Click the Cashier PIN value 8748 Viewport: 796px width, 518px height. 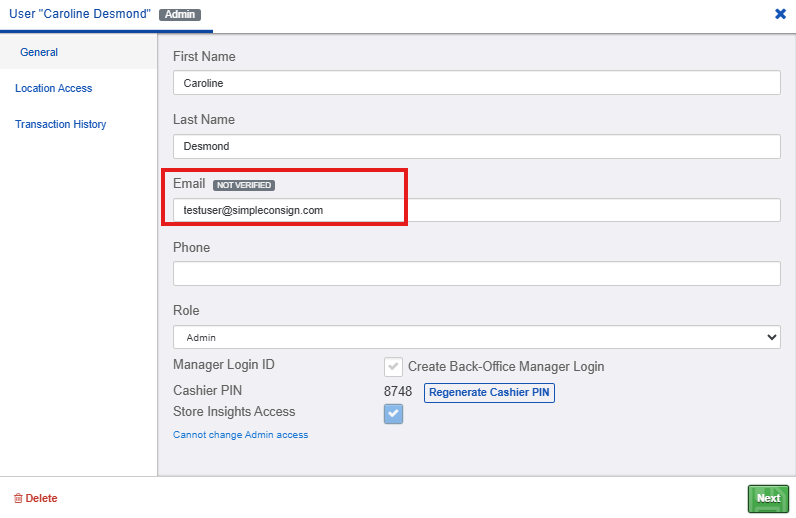[x=398, y=392]
